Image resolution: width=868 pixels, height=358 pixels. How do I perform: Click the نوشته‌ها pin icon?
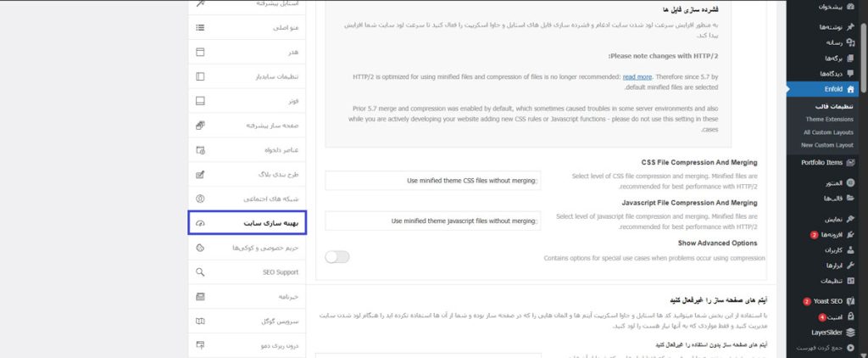point(850,26)
